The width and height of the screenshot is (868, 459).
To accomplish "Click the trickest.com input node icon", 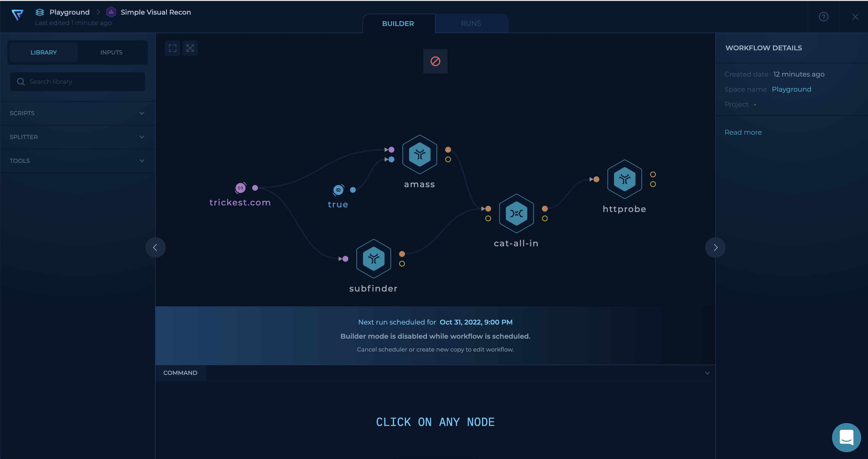I will coord(241,188).
